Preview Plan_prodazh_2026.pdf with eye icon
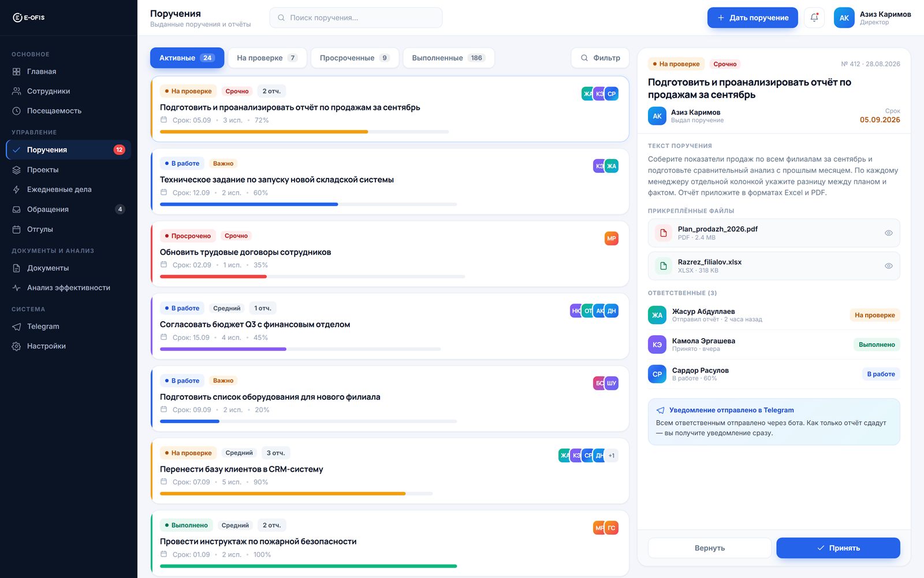Image resolution: width=924 pixels, height=578 pixels. pos(889,233)
